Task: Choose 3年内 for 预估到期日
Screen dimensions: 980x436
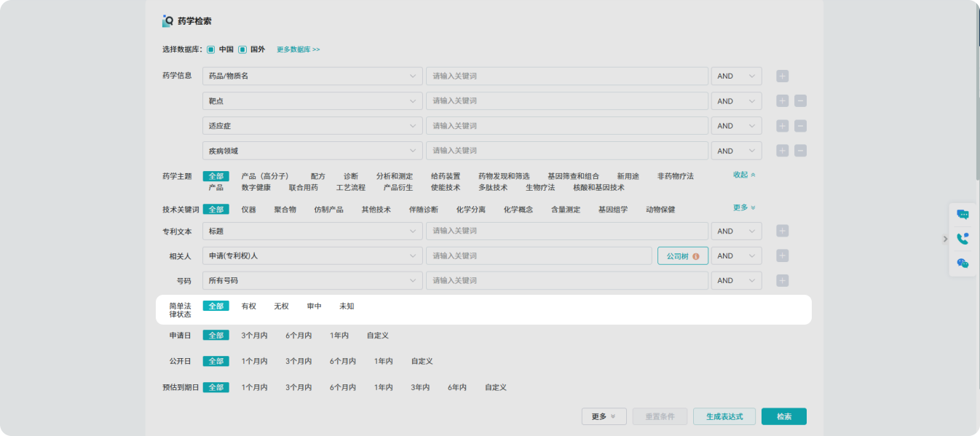Action: pos(420,387)
